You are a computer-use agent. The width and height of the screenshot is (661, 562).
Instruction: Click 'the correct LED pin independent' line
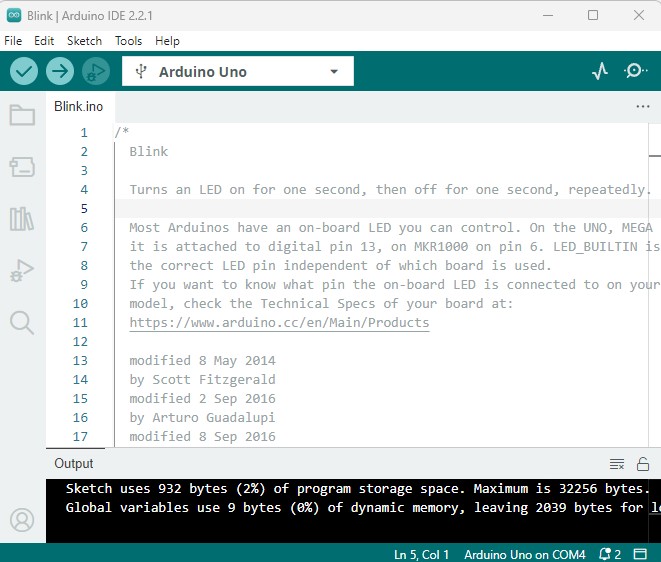click(340, 265)
